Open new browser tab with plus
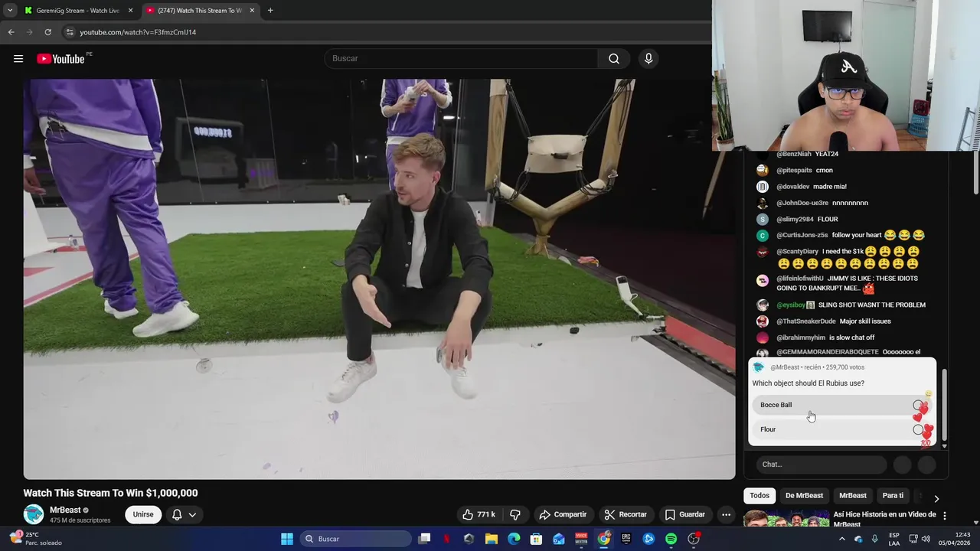Screen dimensions: 980x551 point(270,11)
